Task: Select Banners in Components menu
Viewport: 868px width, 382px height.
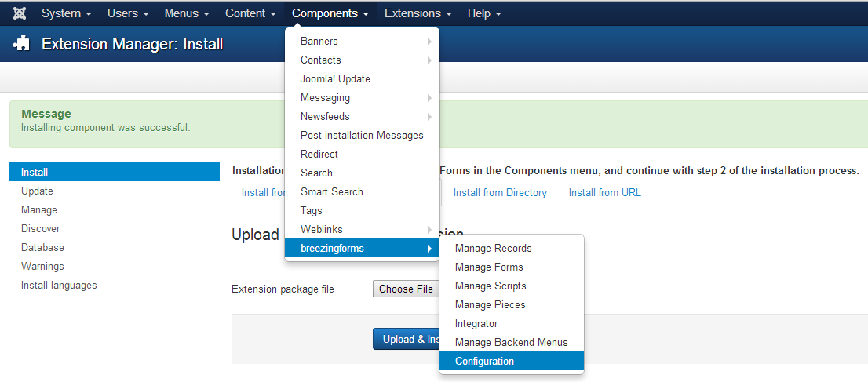Action: click(362, 42)
